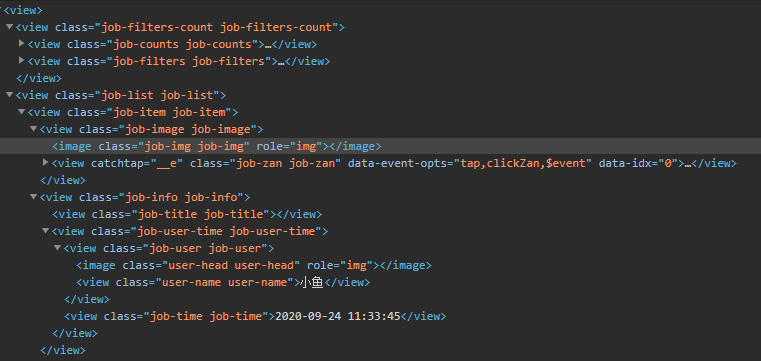Viewport: 761px width, 361px height.
Task: Click the class value job-time job-time
Action: 205,316
